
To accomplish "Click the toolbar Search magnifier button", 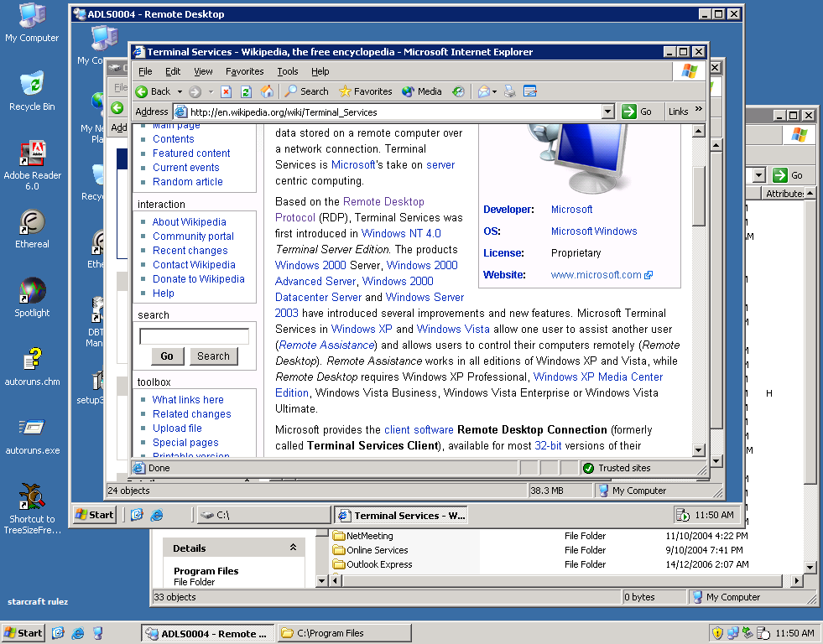I will (306, 91).
